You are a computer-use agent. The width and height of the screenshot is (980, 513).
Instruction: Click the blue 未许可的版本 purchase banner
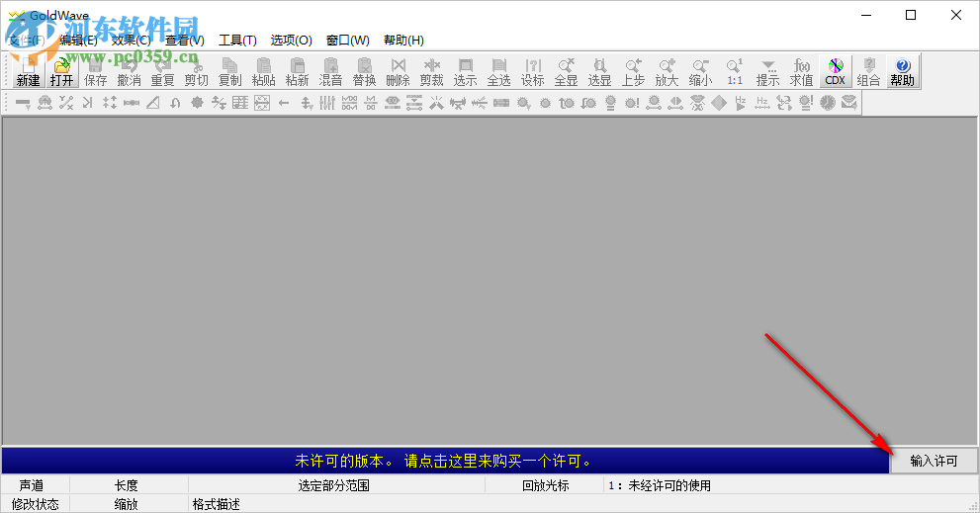445,461
